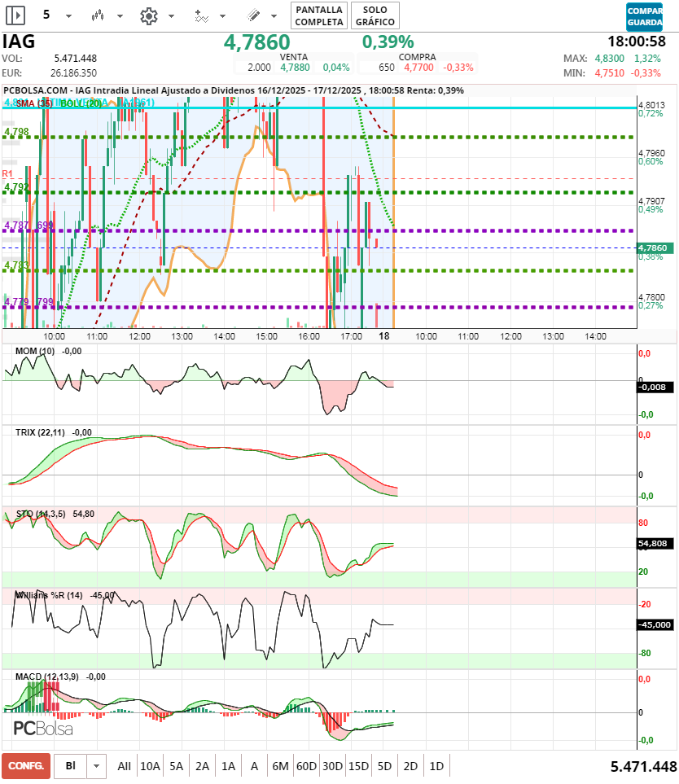Switch to the 1D timeframe tab
The width and height of the screenshot is (679, 784).
(436, 765)
